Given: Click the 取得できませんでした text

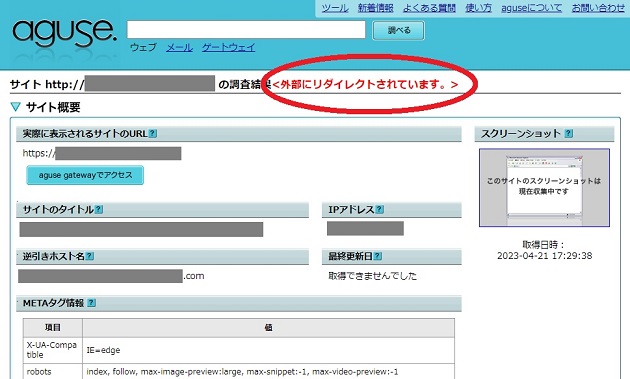Looking at the screenshot, I should (373, 276).
